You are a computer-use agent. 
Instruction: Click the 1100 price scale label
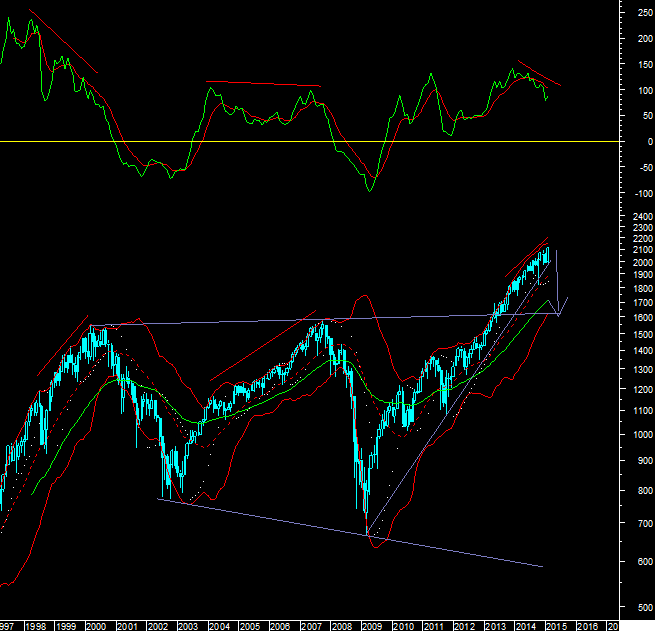pyautogui.click(x=643, y=411)
